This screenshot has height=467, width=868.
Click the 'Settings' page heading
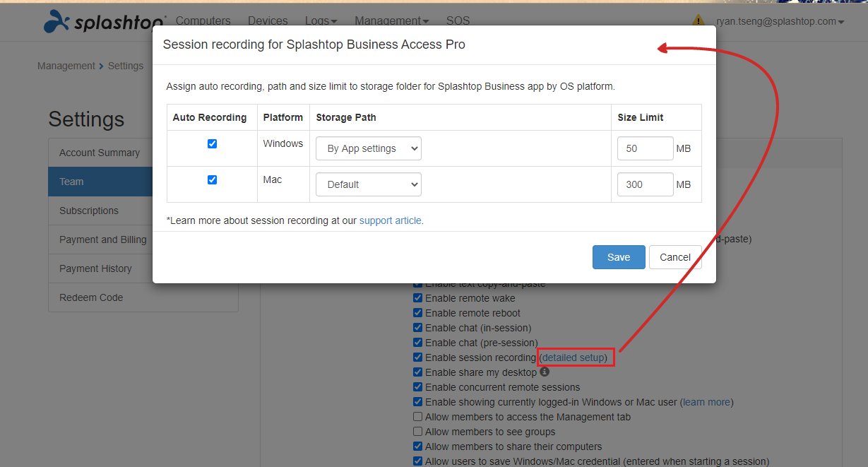[86, 119]
